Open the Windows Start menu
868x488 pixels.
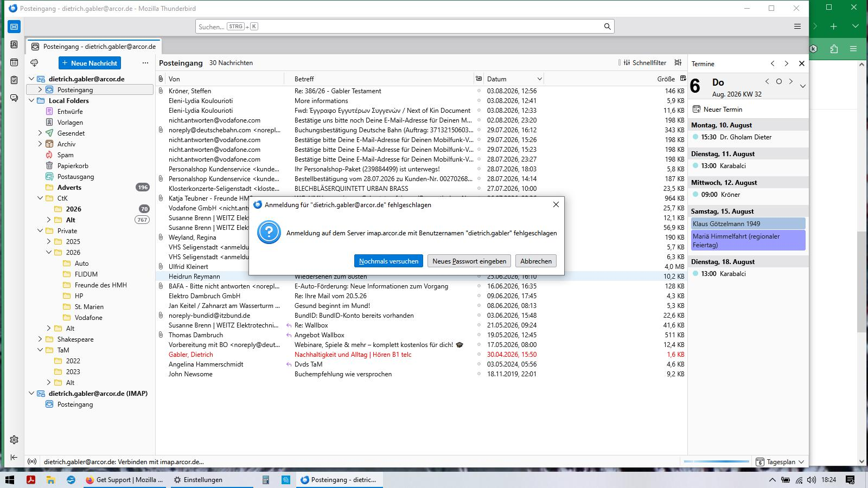click(9, 480)
